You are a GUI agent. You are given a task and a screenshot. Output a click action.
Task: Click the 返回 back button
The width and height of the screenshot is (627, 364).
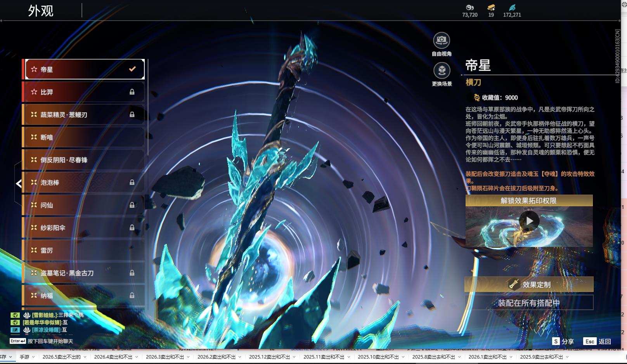(597, 341)
